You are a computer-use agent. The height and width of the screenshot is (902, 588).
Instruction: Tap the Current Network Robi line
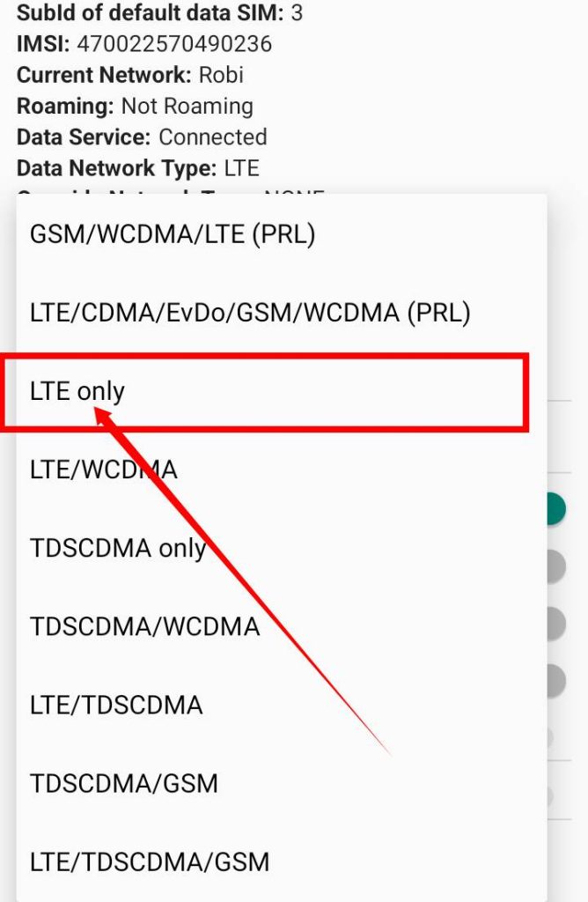[130, 75]
